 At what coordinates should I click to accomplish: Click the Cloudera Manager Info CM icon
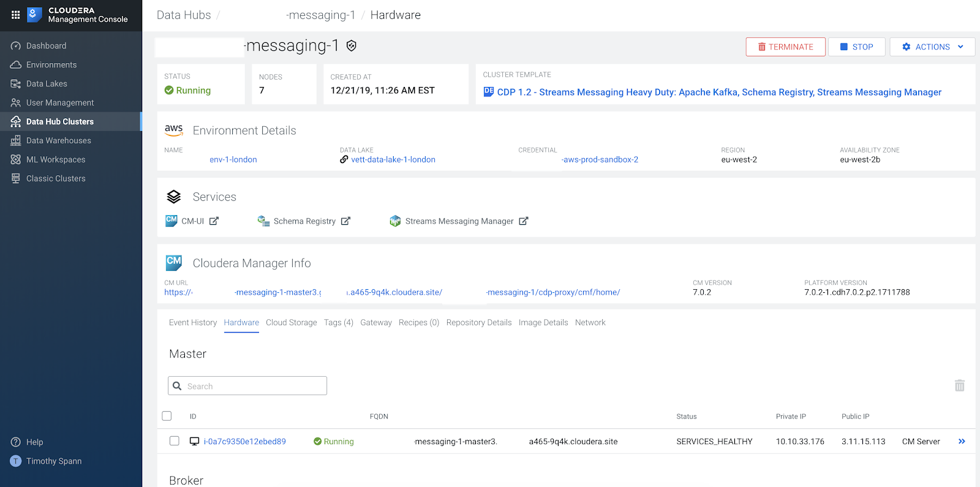tap(174, 263)
